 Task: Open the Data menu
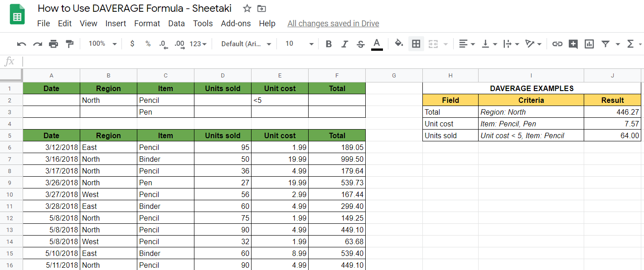(176, 24)
